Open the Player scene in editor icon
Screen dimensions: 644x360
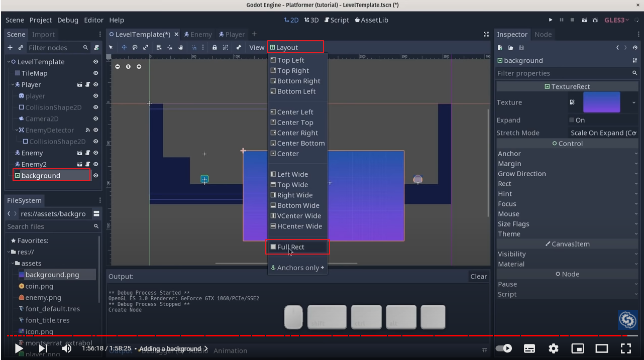[79, 85]
